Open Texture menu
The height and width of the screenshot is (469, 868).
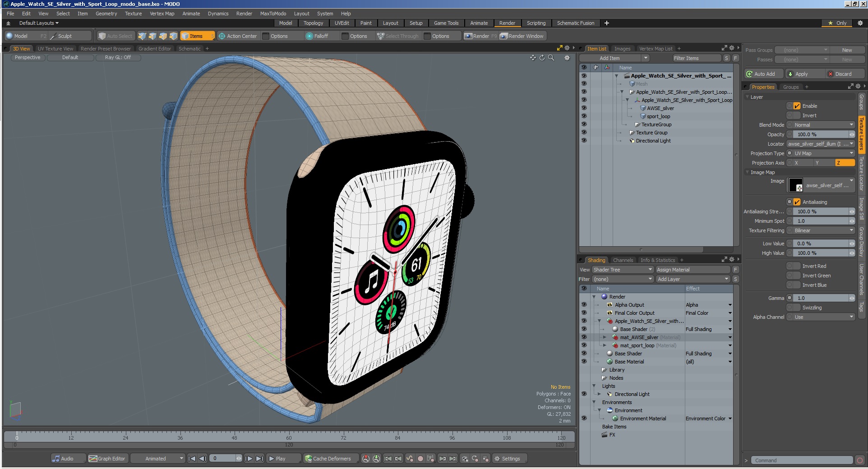coord(133,14)
